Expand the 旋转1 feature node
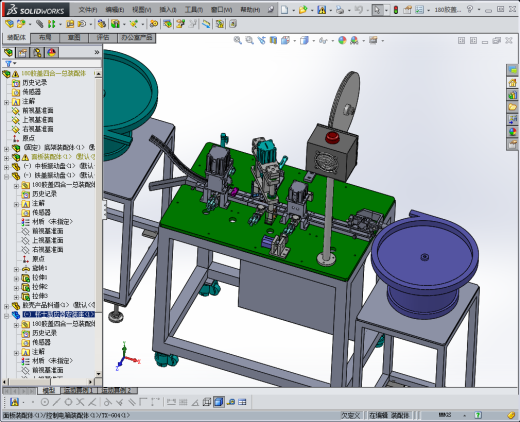Screen dimensions: 520x422 pos(16,269)
